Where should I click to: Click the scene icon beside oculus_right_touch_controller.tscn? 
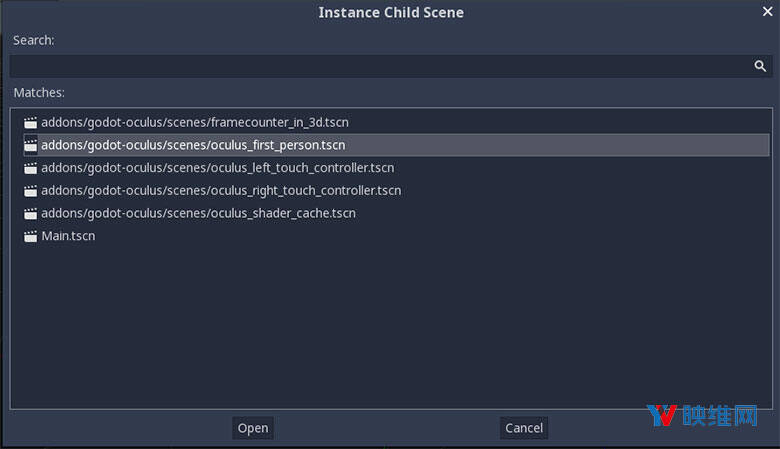(31, 191)
